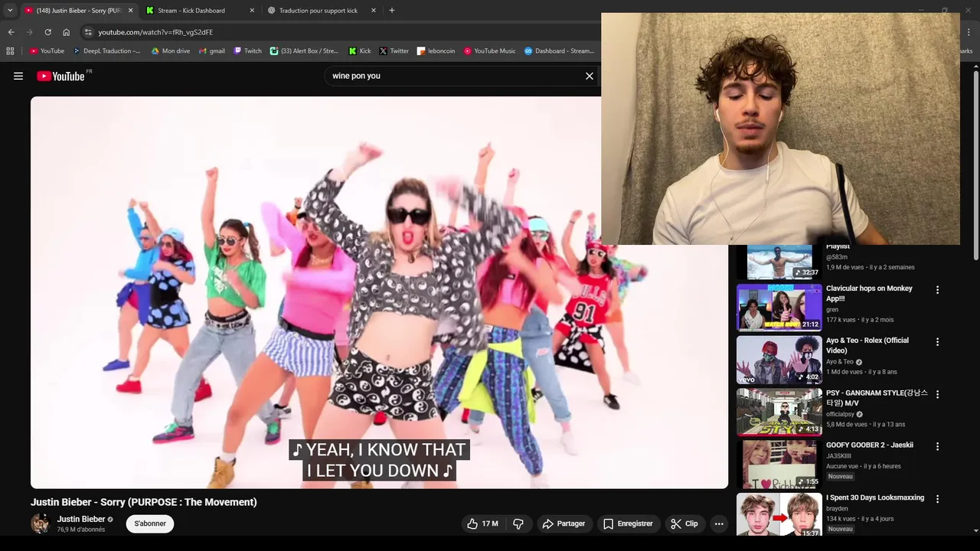Open the Kick bookmark
Image resolution: width=980 pixels, height=551 pixels.
click(x=360, y=51)
